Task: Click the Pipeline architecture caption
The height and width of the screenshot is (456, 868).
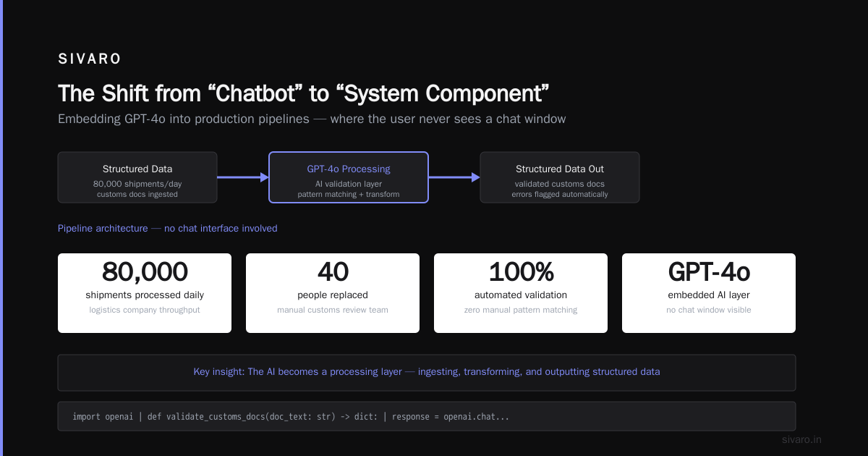Action: click(168, 228)
